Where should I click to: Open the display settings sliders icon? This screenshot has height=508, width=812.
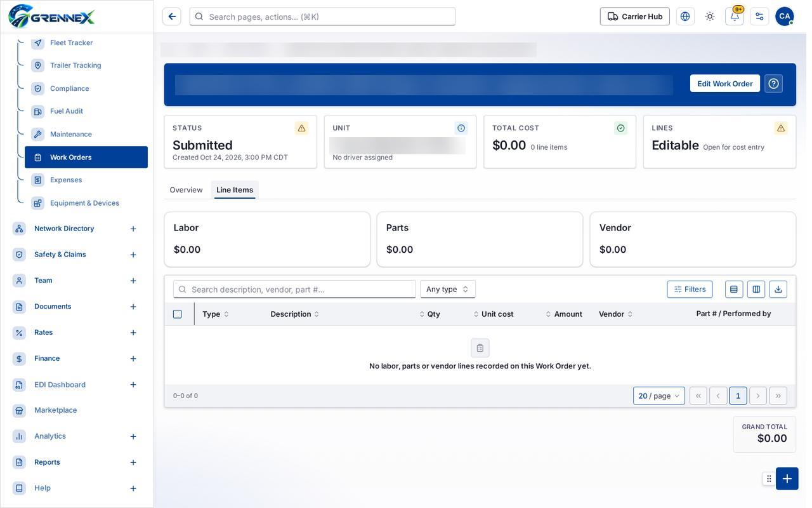click(759, 17)
